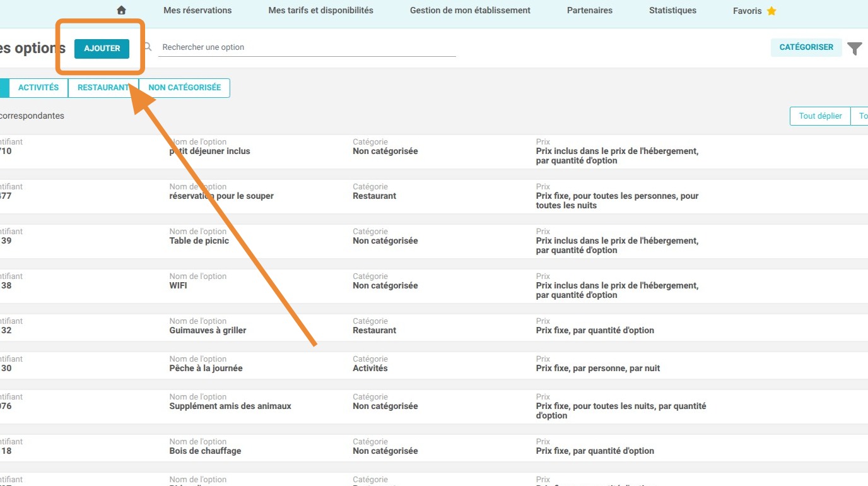
Task: Open Mes tarifs et disponibilités menu
Action: tap(321, 10)
